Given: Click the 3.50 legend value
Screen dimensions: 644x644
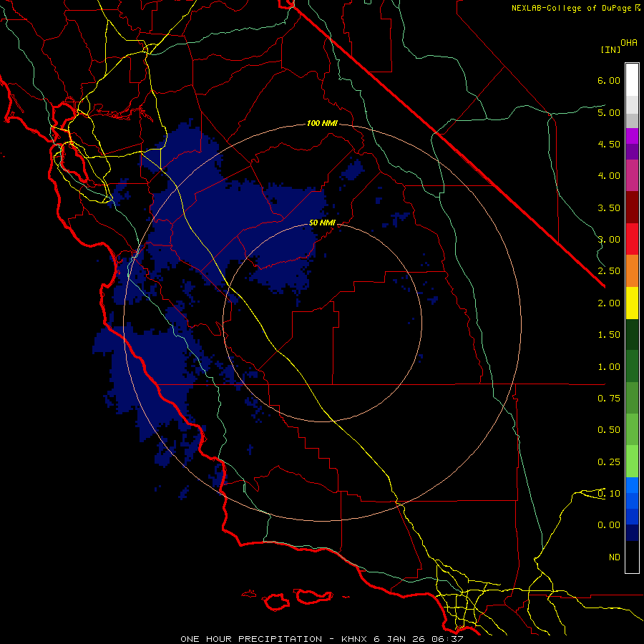Looking at the screenshot, I should click(x=609, y=208).
